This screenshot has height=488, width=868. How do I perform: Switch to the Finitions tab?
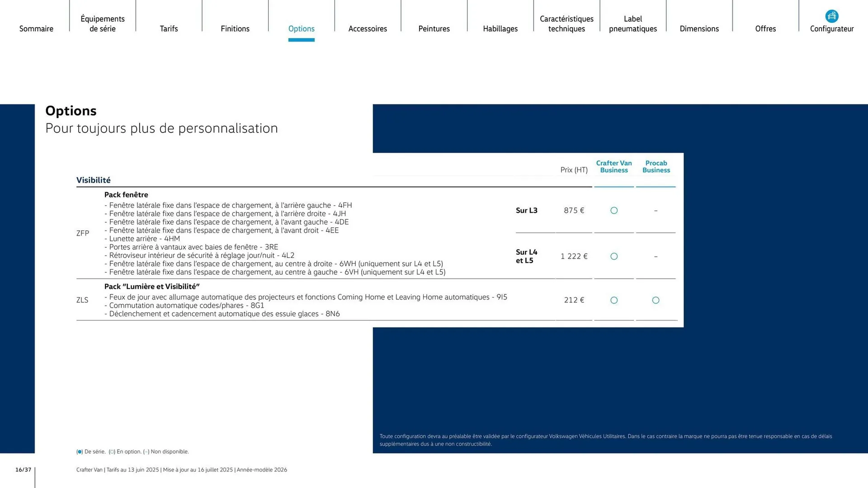pyautogui.click(x=235, y=28)
